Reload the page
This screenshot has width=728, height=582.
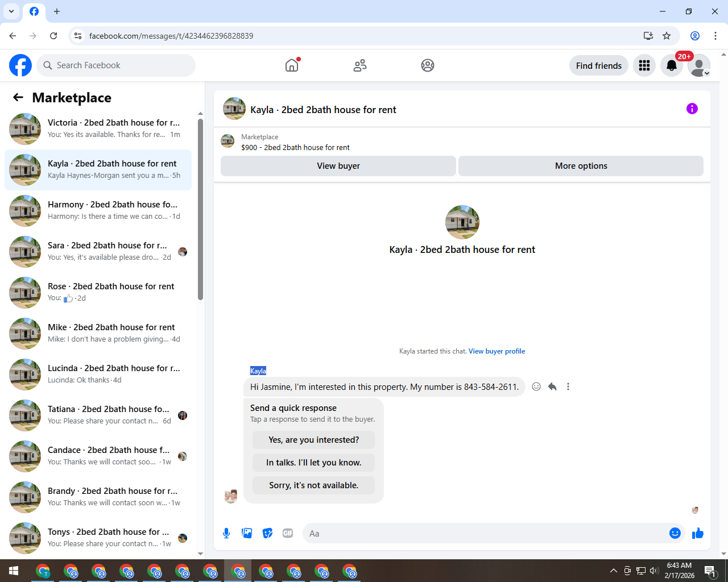53,36
